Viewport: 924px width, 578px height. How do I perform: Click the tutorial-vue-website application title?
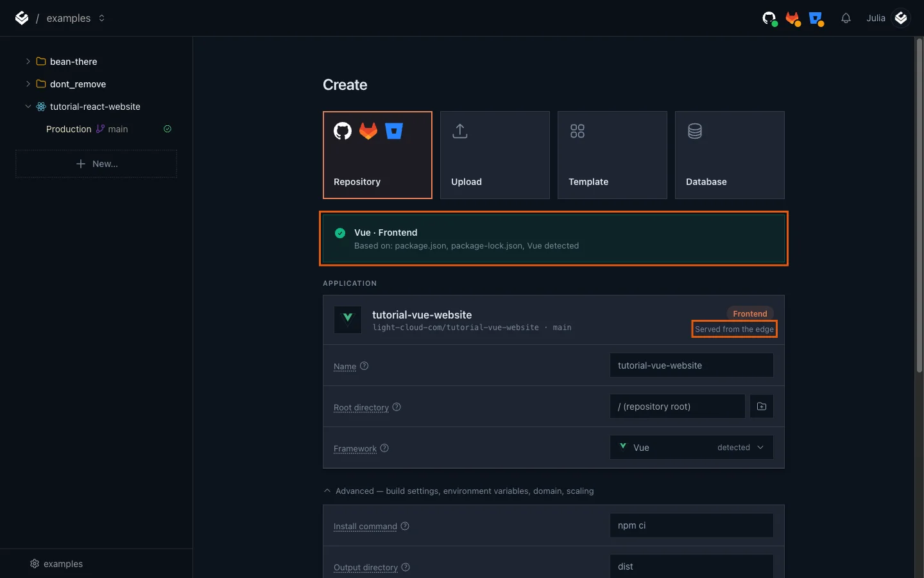[x=422, y=315]
